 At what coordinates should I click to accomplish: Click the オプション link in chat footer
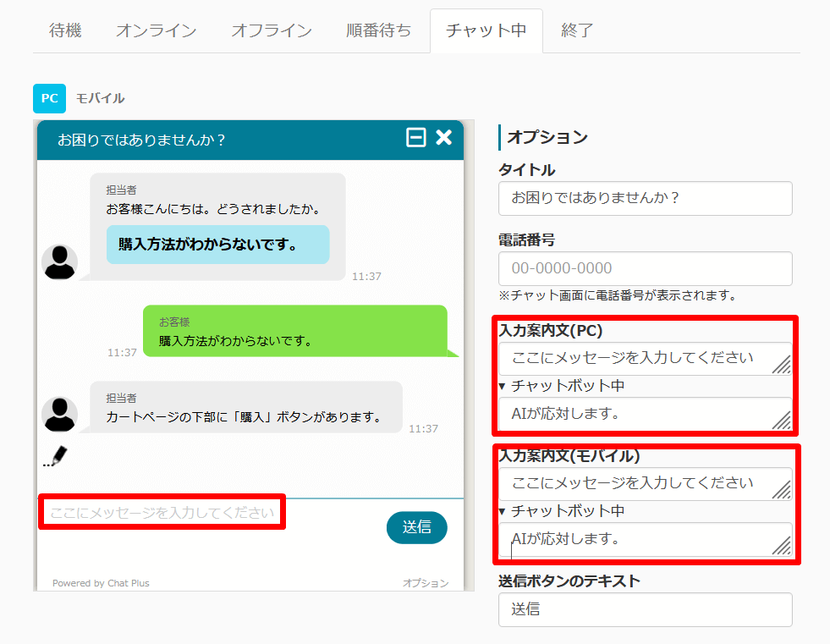pyautogui.click(x=425, y=582)
